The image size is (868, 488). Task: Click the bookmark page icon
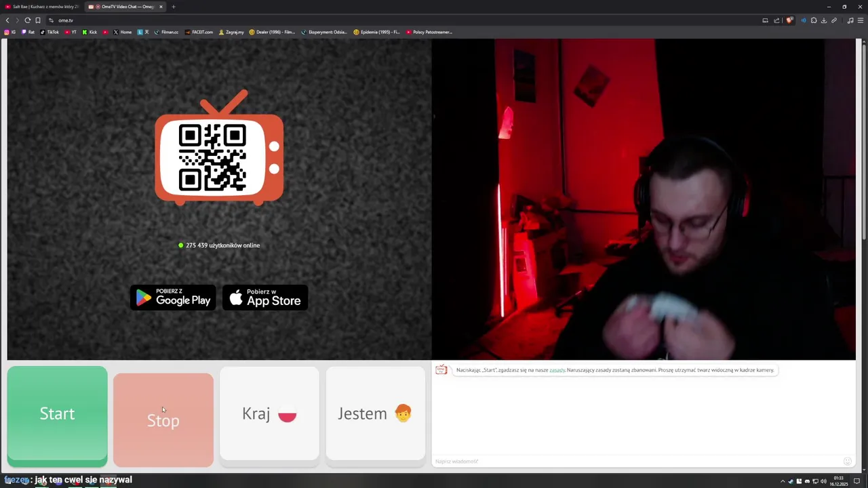click(x=38, y=20)
